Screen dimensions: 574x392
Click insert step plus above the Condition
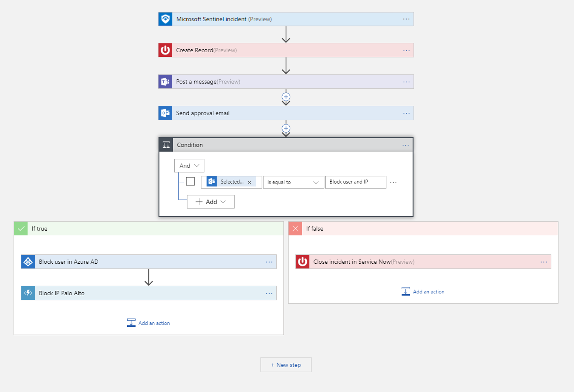click(x=286, y=128)
